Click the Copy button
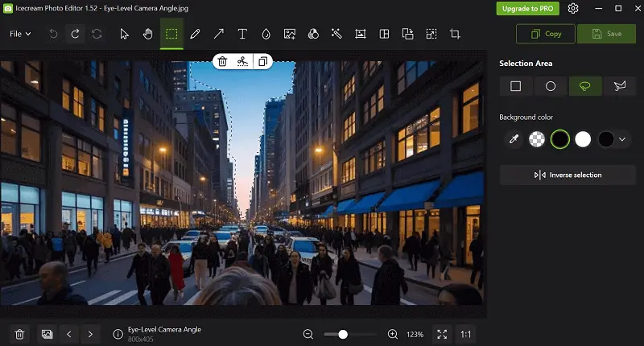This screenshot has height=346, width=644. pyautogui.click(x=546, y=34)
